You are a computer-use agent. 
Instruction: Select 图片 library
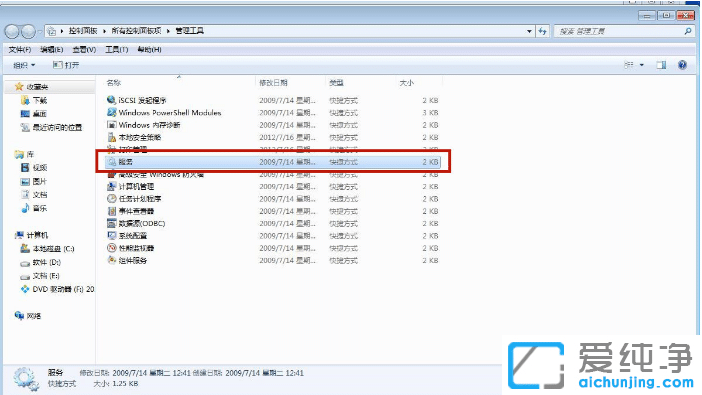tap(34, 181)
